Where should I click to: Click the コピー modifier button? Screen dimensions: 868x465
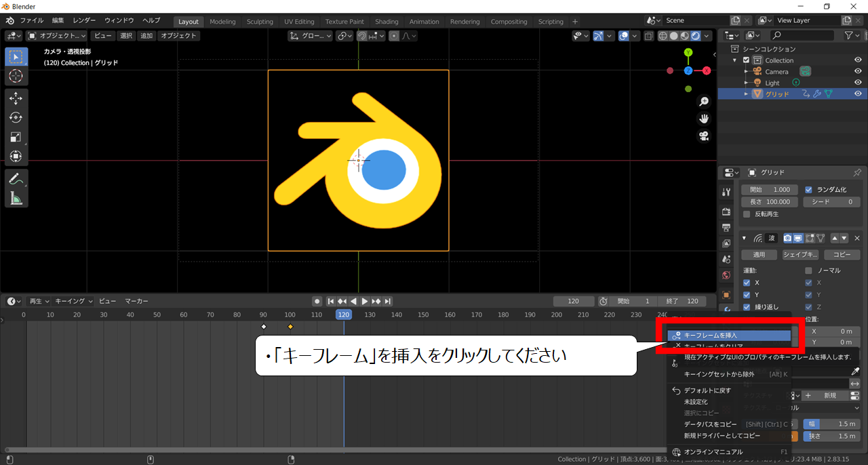(x=842, y=255)
